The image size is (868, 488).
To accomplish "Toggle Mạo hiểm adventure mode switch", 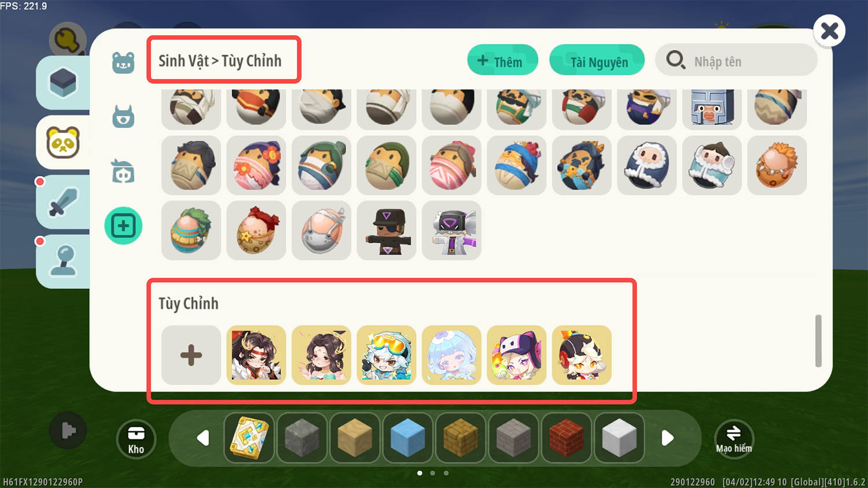I will coord(734,439).
